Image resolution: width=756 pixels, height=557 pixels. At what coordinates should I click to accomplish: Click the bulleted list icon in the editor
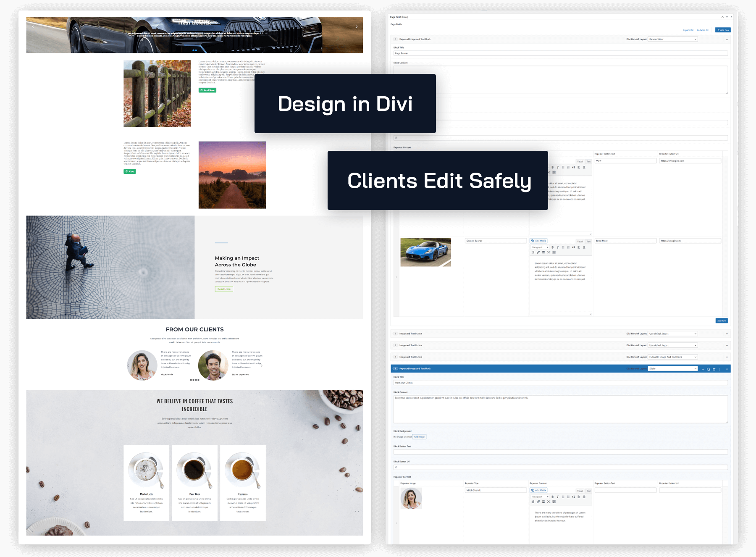coord(563,497)
